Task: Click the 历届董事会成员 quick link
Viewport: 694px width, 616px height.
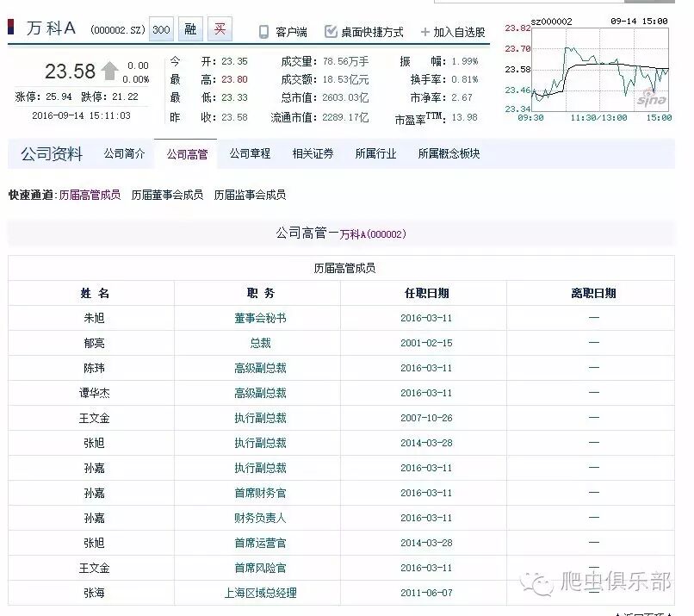Action: pos(167,195)
